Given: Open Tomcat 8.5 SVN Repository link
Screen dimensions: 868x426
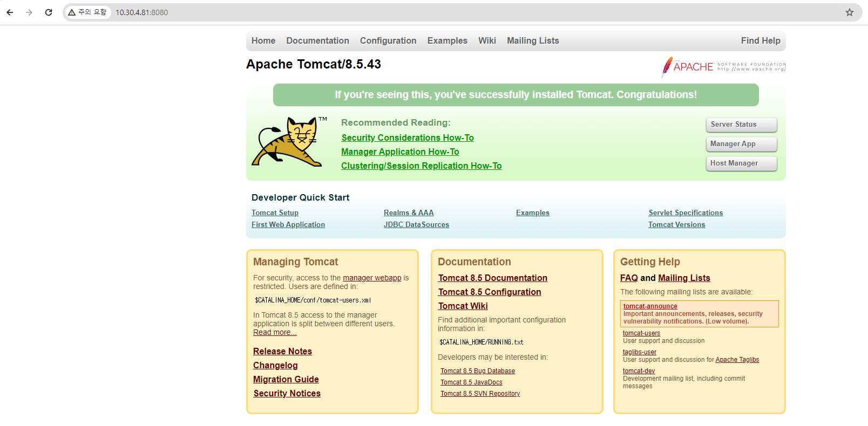Looking at the screenshot, I should [x=480, y=394].
